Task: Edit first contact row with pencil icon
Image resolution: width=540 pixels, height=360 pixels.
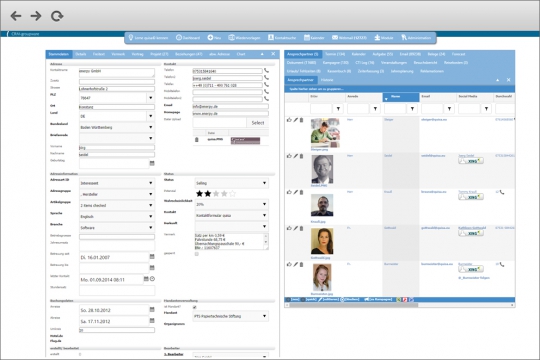Action: pos(295,120)
